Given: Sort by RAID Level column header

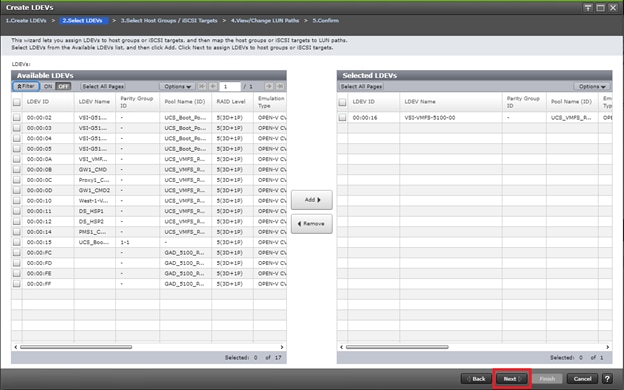Looking at the screenshot, I should coord(232,102).
